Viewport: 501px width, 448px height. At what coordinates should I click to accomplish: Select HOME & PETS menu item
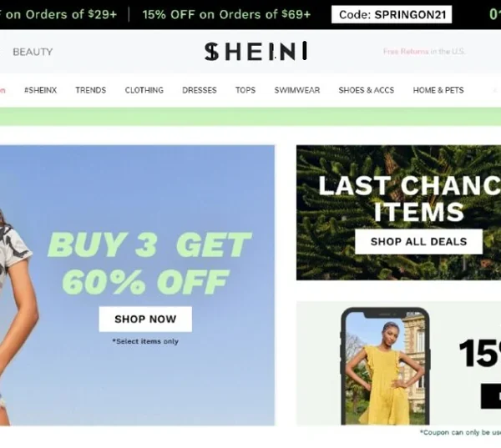(438, 90)
